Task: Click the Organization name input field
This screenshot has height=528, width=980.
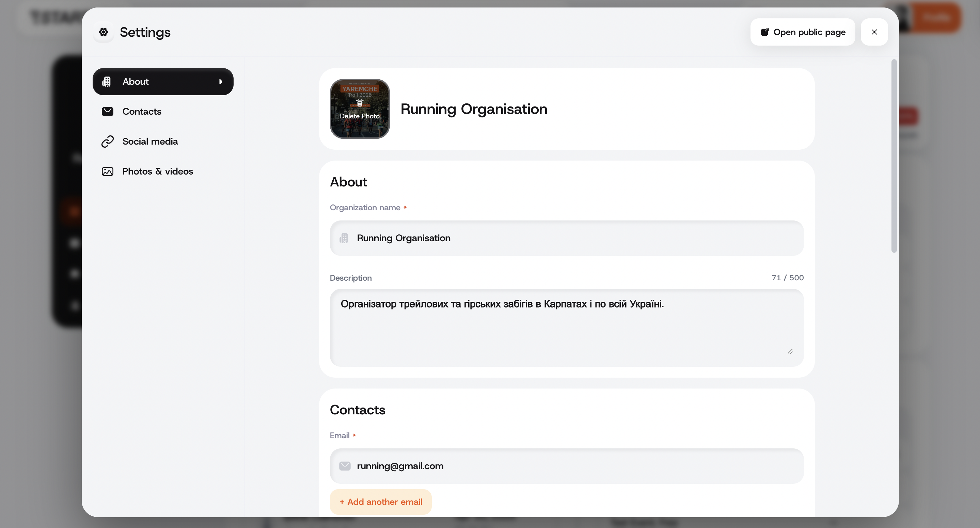Action: tap(567, 238)
